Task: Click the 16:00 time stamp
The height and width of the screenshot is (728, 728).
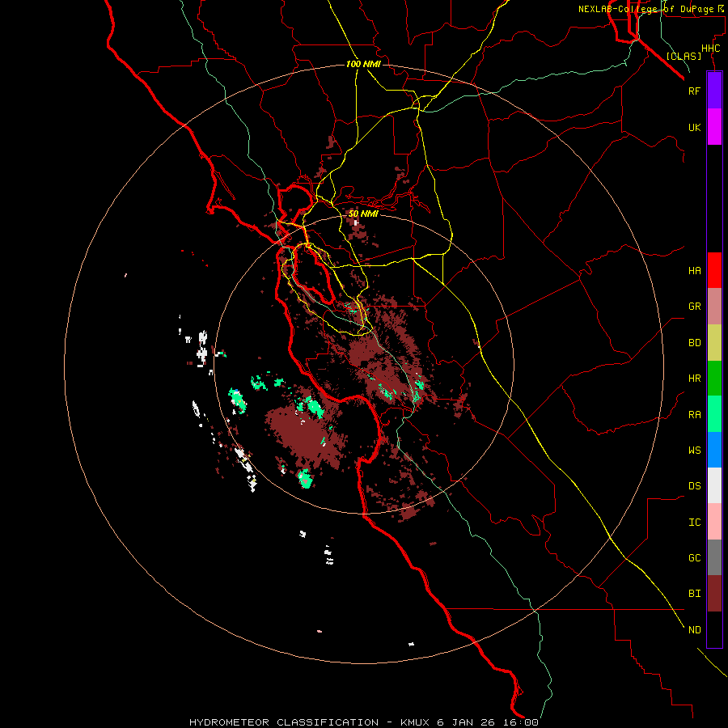Action: (x=520, y=722)
